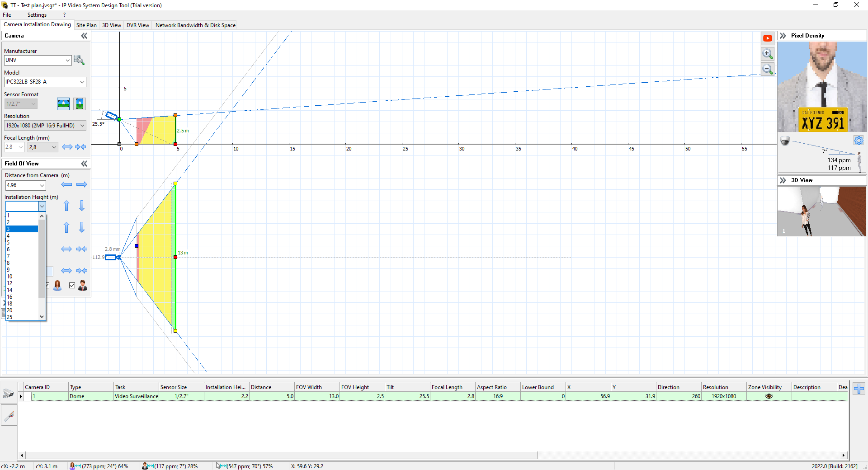Expand the Resolution dropdown
Viewport: 868px width, 470px height.
point(82,126)
